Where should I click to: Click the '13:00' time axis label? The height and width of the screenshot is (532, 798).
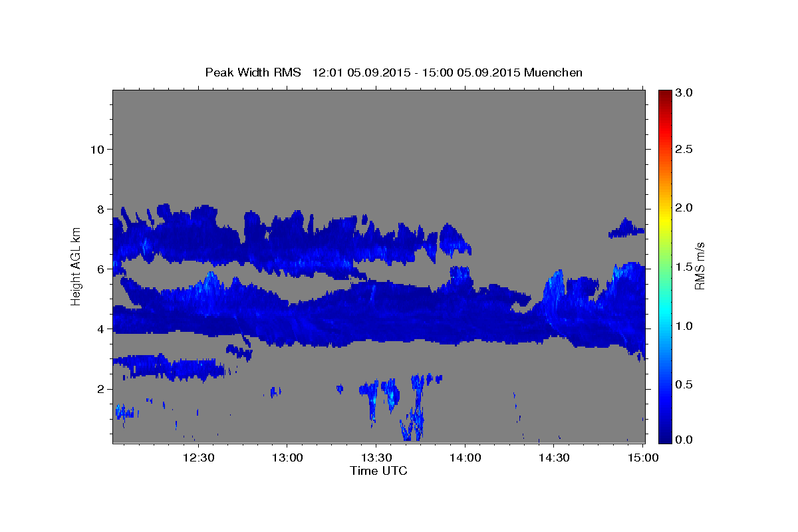point(287,458)
